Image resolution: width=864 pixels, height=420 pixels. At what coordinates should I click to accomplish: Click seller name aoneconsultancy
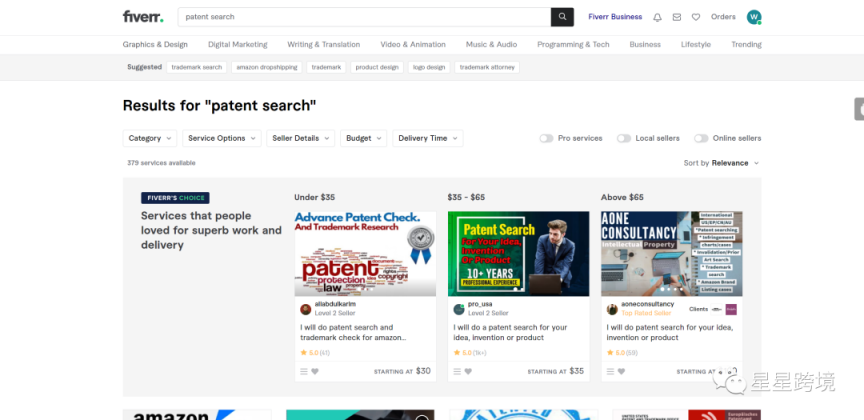pyautogui.click(x=647, y=304)
